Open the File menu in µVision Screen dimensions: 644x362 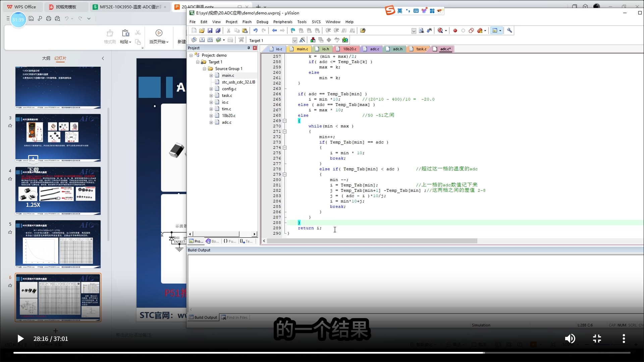click(193, 22)
